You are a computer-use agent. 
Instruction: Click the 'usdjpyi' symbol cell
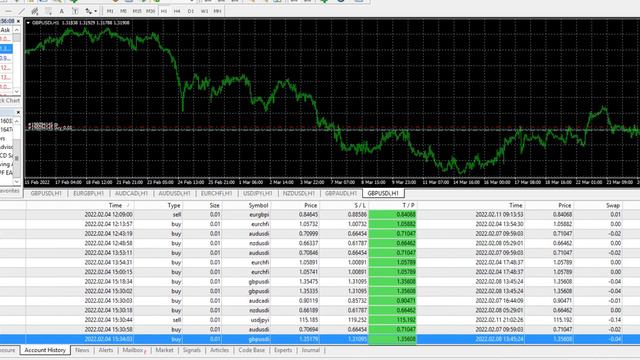260,320
